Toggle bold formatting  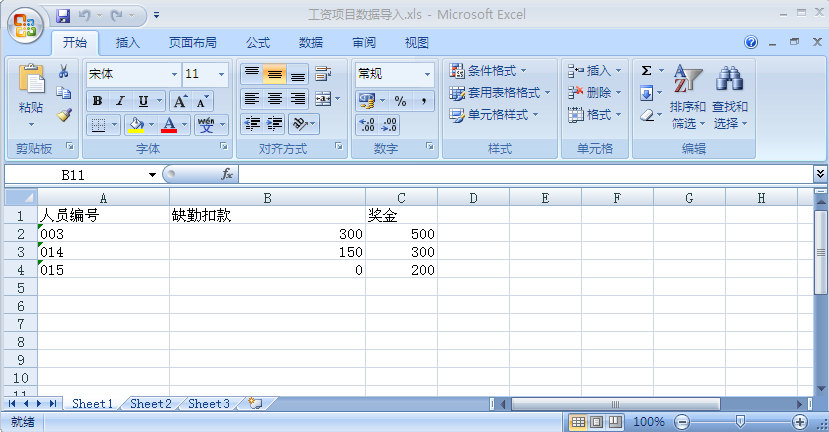[x=97, y=101]
